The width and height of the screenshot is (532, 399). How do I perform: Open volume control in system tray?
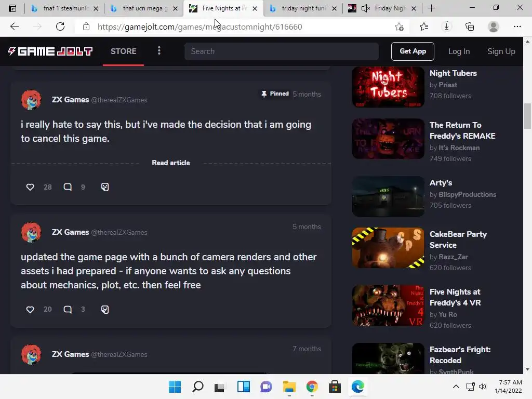coord(483,387)
